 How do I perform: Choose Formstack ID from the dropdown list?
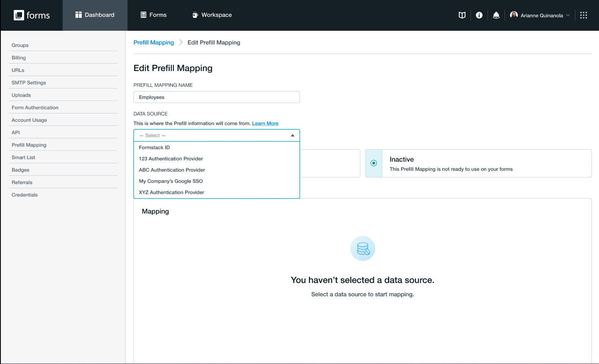(x=154, y=148)
